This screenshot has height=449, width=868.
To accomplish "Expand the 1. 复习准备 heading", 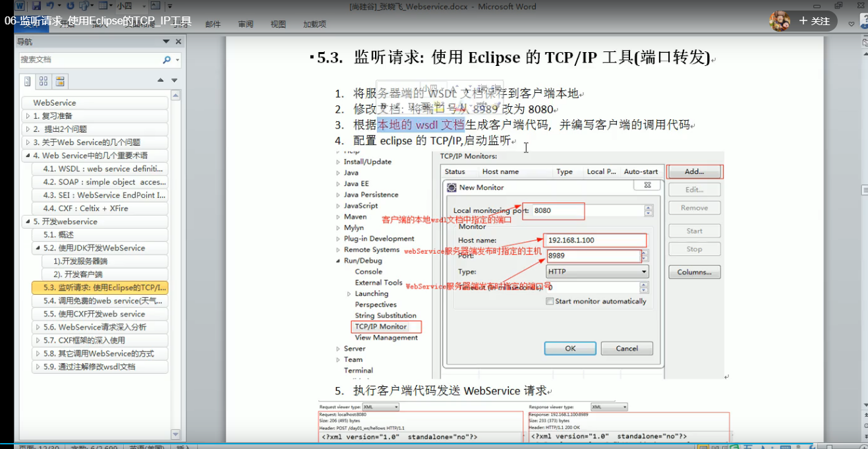I will tap(28, 116).
